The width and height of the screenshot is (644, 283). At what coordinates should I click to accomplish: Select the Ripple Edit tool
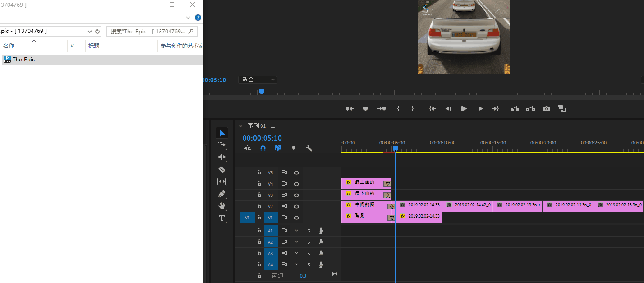click(221, 157)
